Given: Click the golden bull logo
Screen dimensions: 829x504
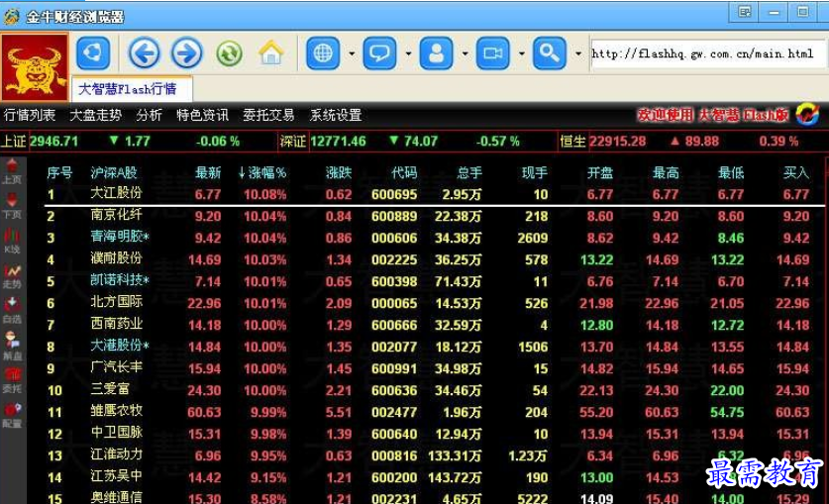Looking at the screenshot, I should (x=35, y=67).
